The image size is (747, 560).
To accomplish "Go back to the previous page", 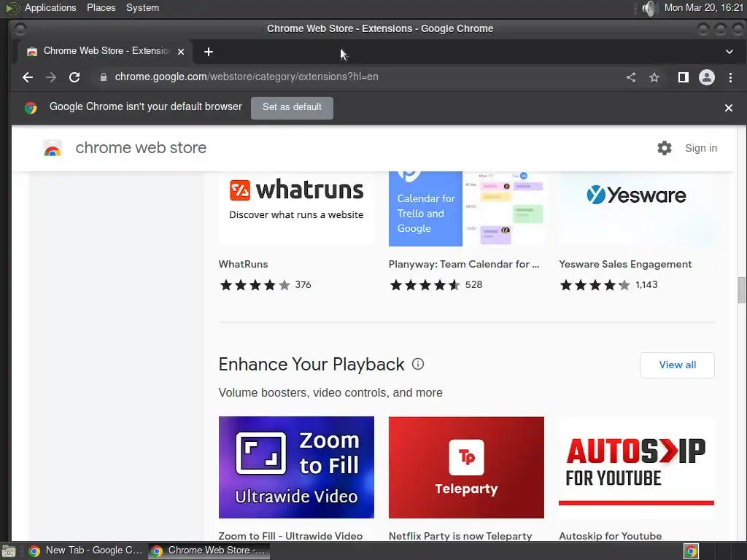I will pos(28,77).
